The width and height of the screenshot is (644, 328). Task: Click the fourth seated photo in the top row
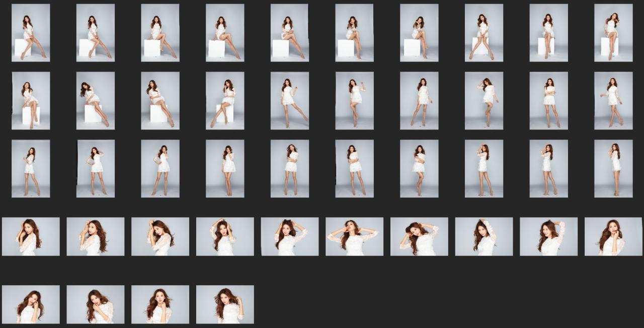click(x=225, y=33)
